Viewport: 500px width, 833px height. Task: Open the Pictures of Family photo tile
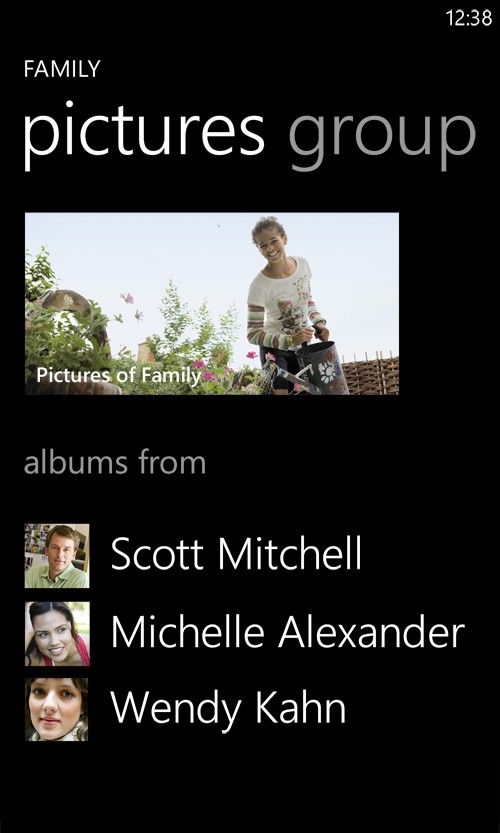click(x=211, y=303)
